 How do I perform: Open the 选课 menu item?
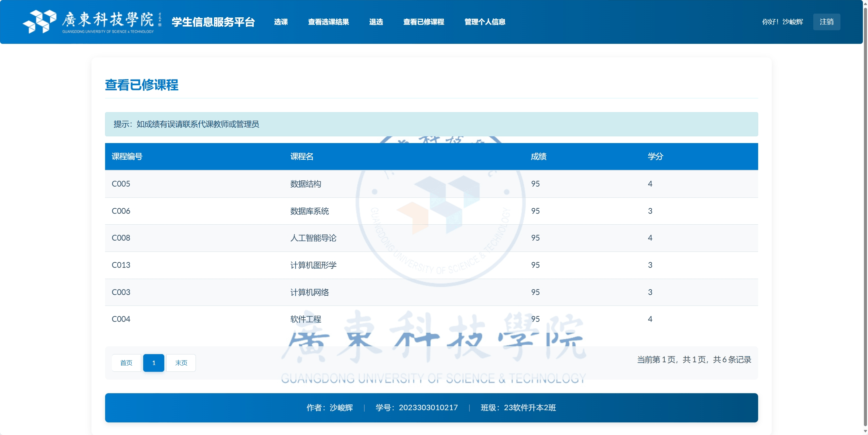(x=281, y=22)
